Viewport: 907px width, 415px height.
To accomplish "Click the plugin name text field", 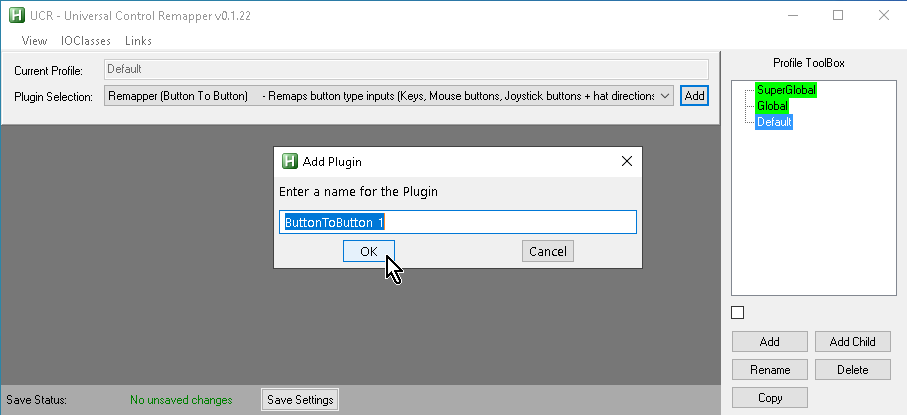I will click(x=458, y=222).
